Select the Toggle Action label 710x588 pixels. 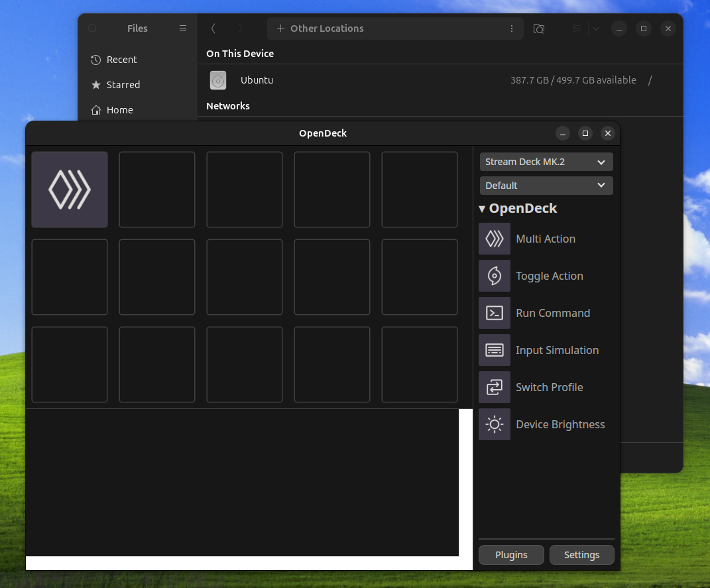(550, 276)
